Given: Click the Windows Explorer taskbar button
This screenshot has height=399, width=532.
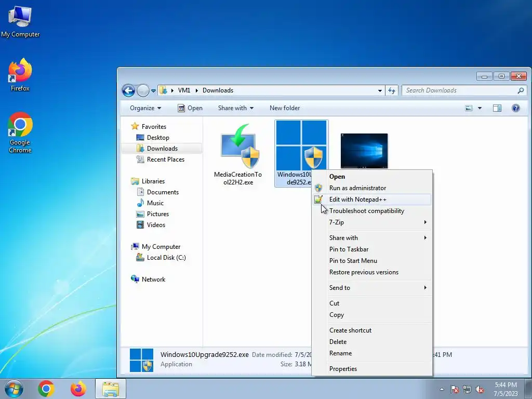Looking at the screenshot, I should click(x=111, y=389).
